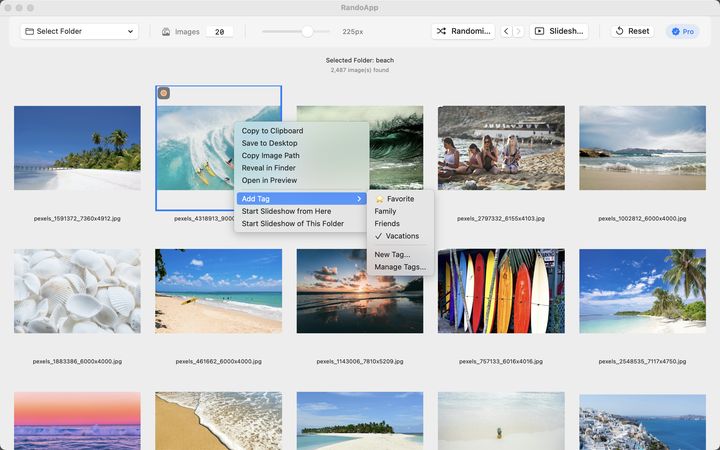
Task: Click the Pro badge
Action: pos(682,31)
